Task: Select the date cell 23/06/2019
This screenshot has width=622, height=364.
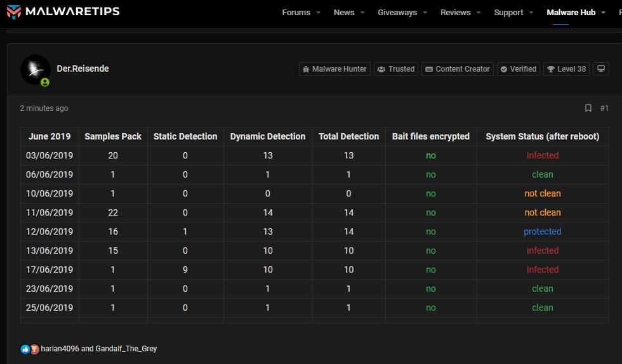Action: point(50,289)
